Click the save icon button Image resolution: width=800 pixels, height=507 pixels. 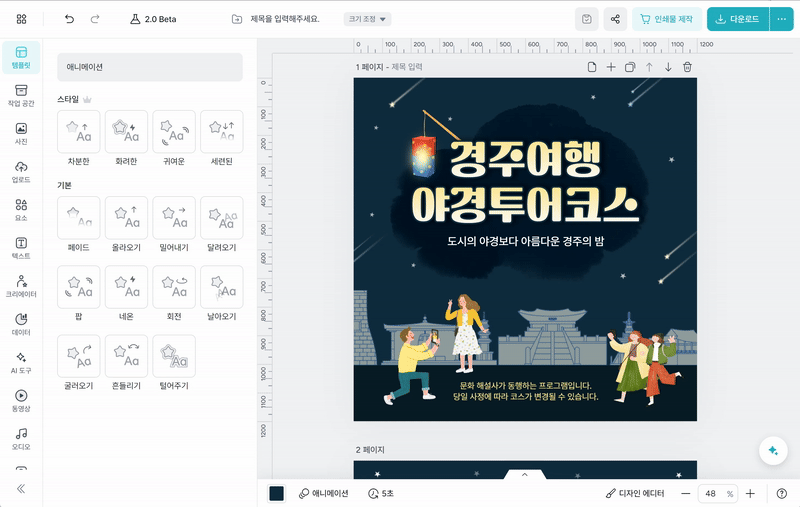click(587, 19)
